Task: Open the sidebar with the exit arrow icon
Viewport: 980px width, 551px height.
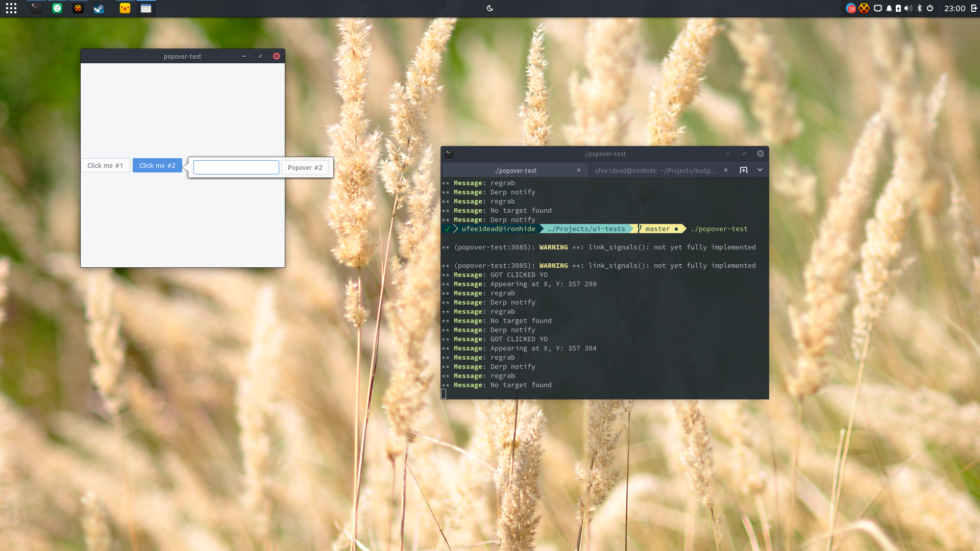Action: coord(974,8)
